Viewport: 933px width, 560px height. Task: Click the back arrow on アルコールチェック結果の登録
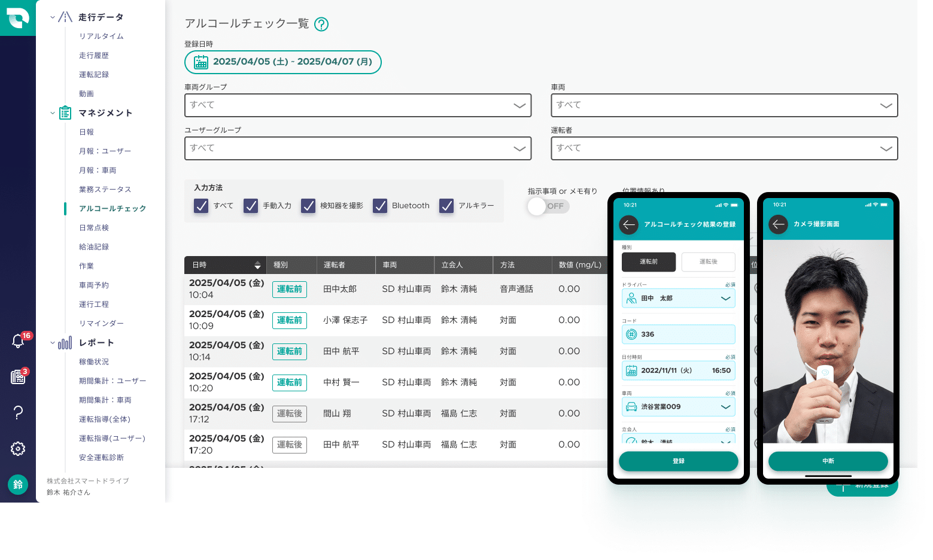pyautogui.click(x=628, y=224)
